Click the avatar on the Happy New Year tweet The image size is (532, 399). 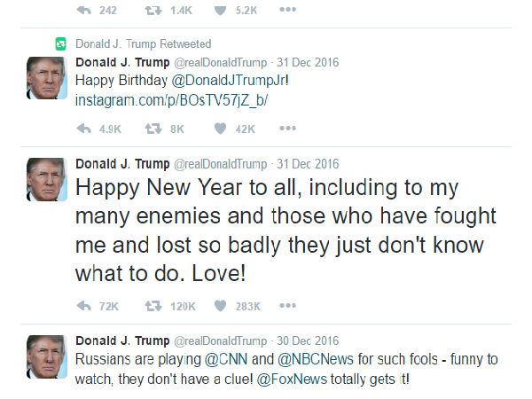(x=45, y=178)
